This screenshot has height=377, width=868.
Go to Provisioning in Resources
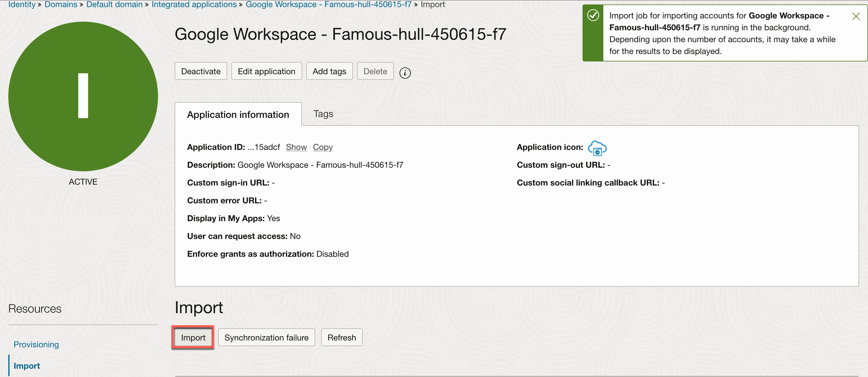(36, 344)
